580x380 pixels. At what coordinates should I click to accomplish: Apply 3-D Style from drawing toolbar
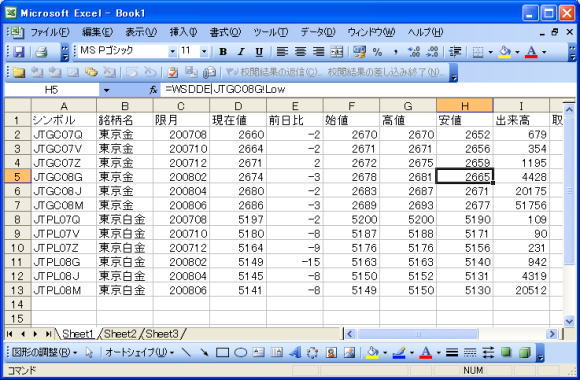[525, 353]
